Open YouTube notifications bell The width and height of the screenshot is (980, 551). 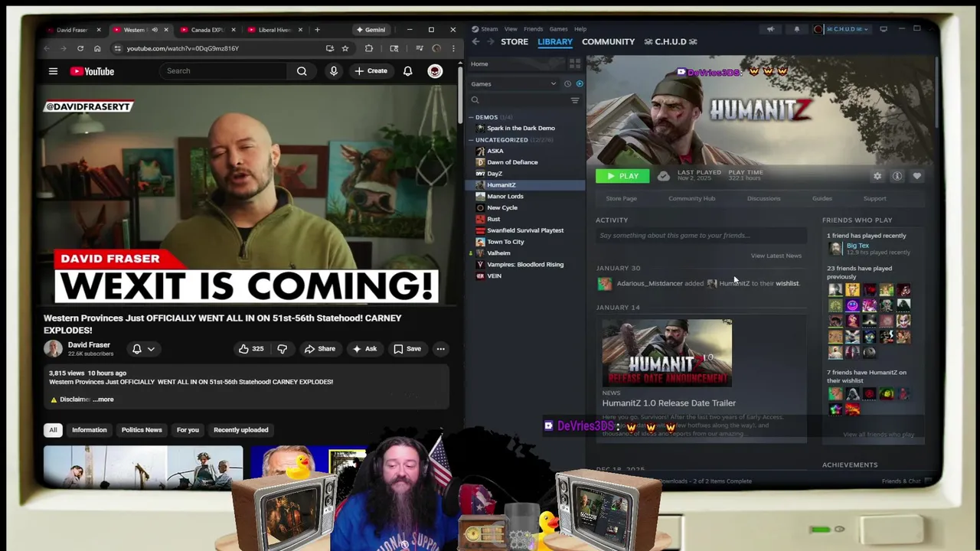tap(407, 71)
